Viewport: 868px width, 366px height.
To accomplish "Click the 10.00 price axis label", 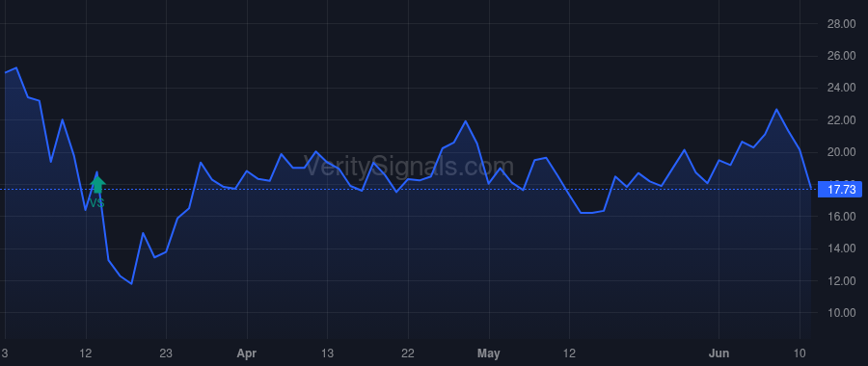I will coord(841,313).
